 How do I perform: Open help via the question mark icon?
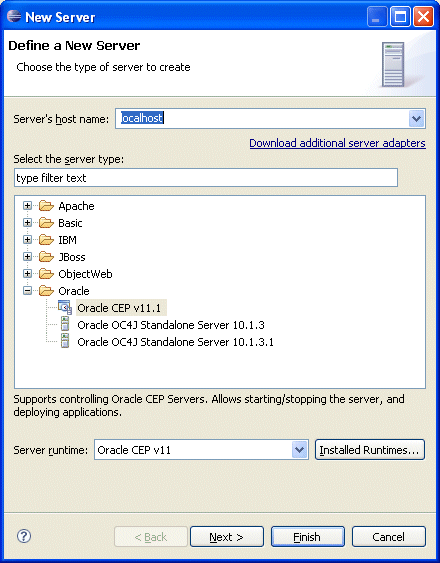[x=24, y=536]
